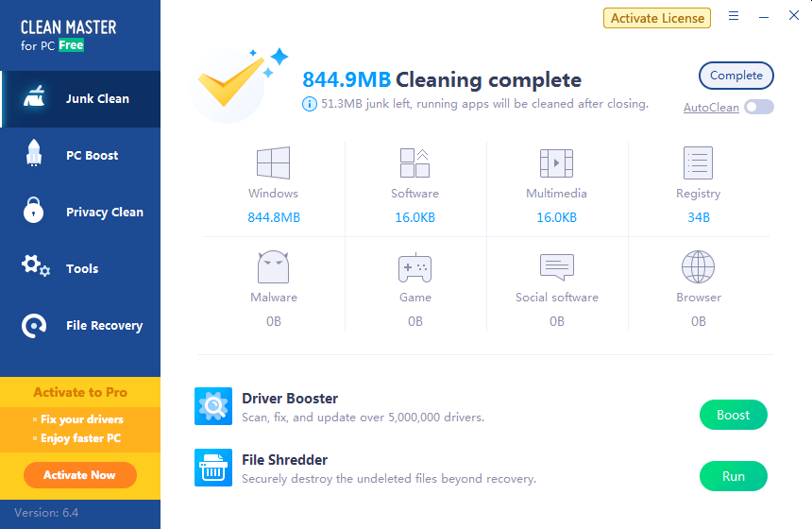Viewport: 812px width, 529px height.
Task: Click the 844.9MB total cleaned figure
Action: [x=347, y=79]
